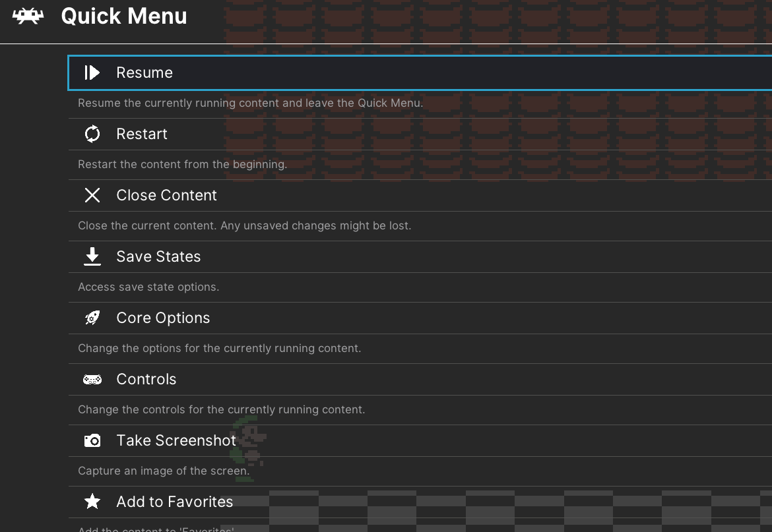Click the "Access save state options" description
This screenshot has width=772, height=532.
coord(148,287)
